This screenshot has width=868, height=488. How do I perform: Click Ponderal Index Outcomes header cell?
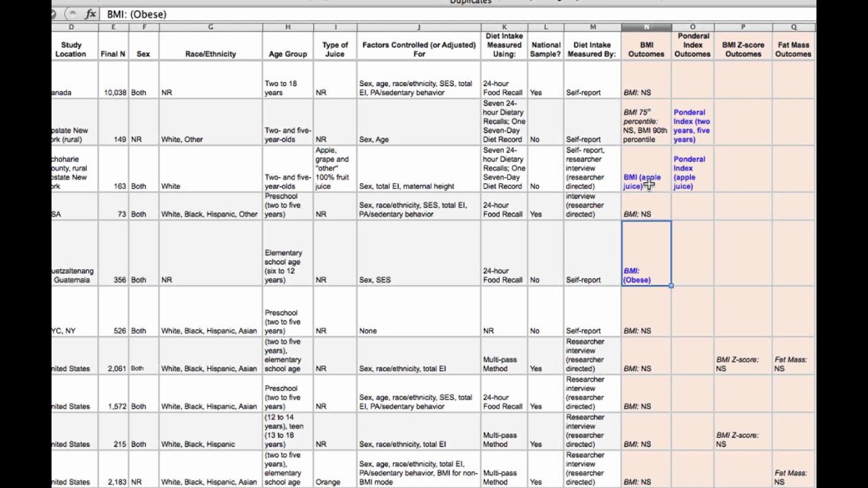692,46
